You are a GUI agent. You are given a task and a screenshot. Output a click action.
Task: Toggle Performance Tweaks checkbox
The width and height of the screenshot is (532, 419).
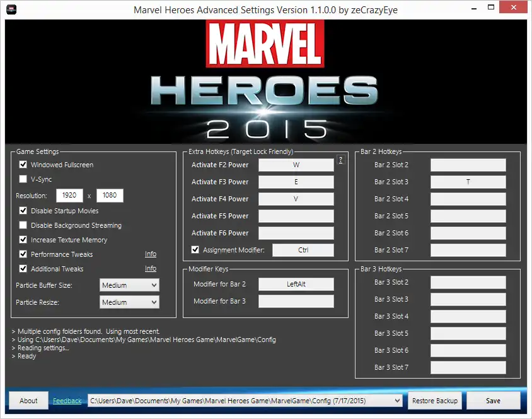[x=23, y=254]
